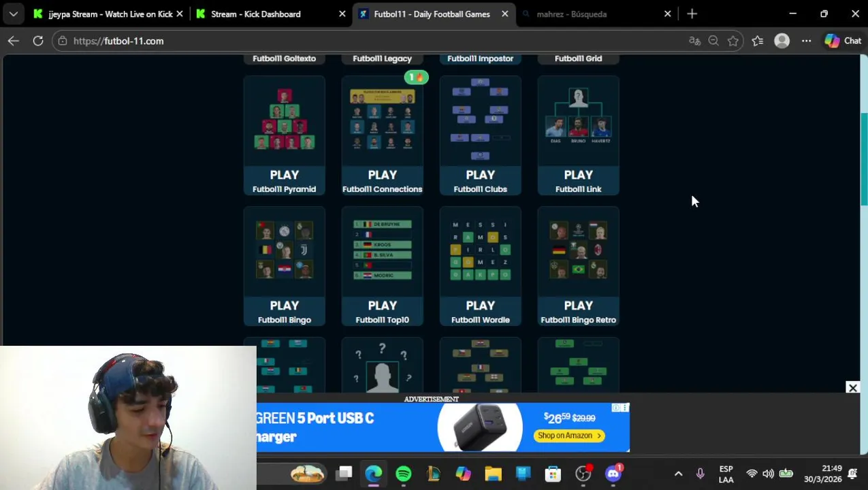Open the notifications bell icon
Image resolution: width=868 pixels, height=490 pixels.
[x=852, y=474]
